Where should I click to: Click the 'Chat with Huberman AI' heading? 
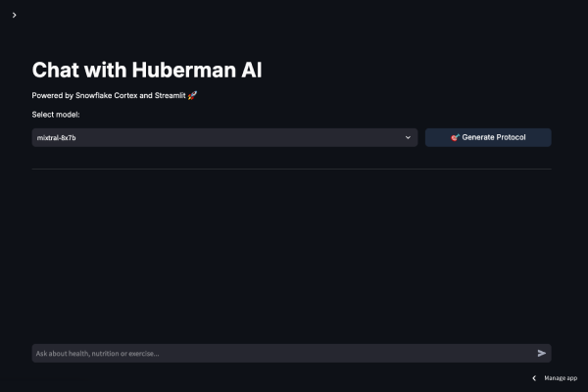point(147,70)
